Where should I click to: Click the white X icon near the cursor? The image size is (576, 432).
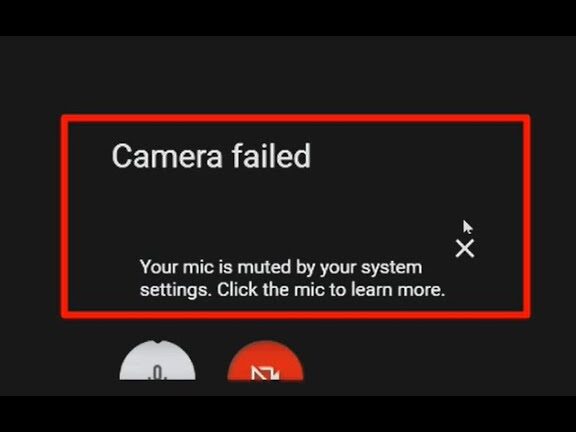[465, 249]
